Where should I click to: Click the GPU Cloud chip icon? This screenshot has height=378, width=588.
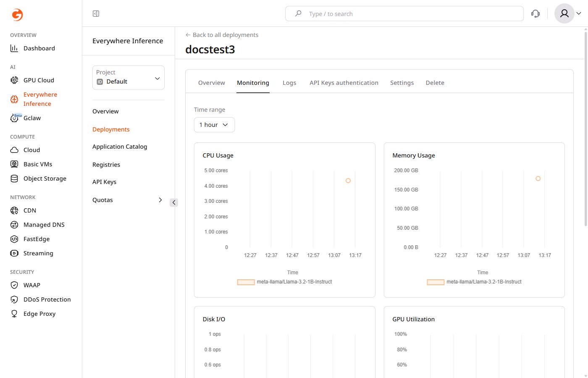(x=14, y=80)
